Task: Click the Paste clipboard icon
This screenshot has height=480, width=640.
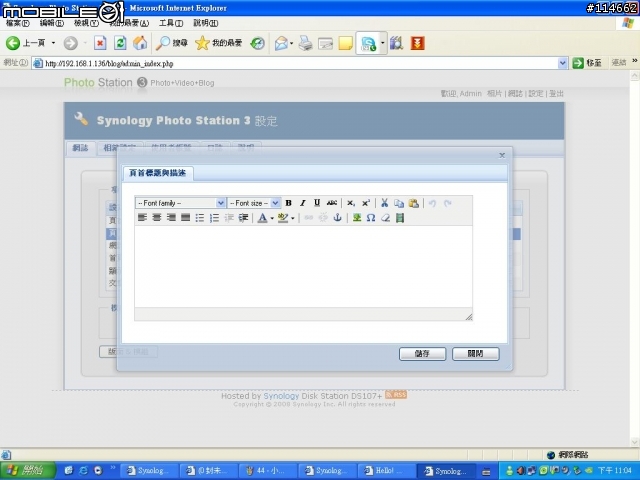Action: pyautogui.click(x=413, y=203)
